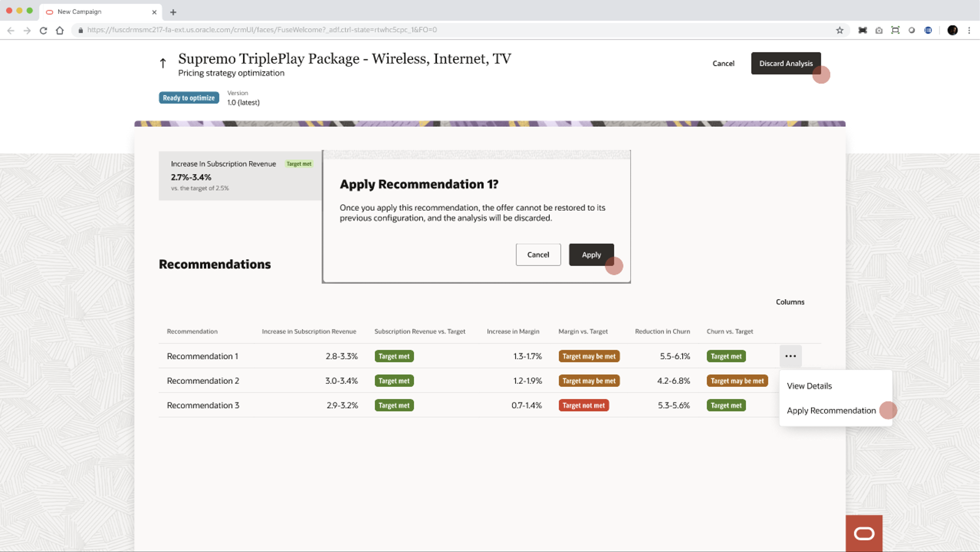
Task: Select View Details from the context menu
Action: [x=809, y=386]
